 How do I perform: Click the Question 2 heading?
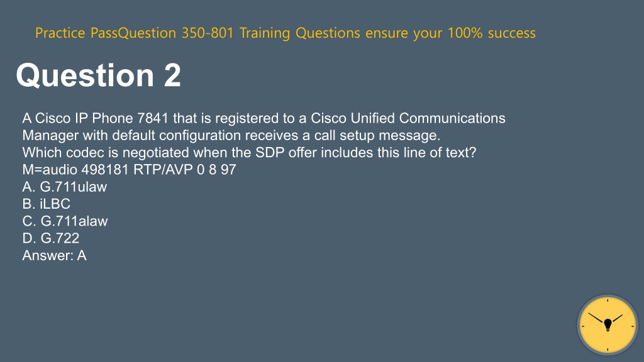tap(98, 75)
